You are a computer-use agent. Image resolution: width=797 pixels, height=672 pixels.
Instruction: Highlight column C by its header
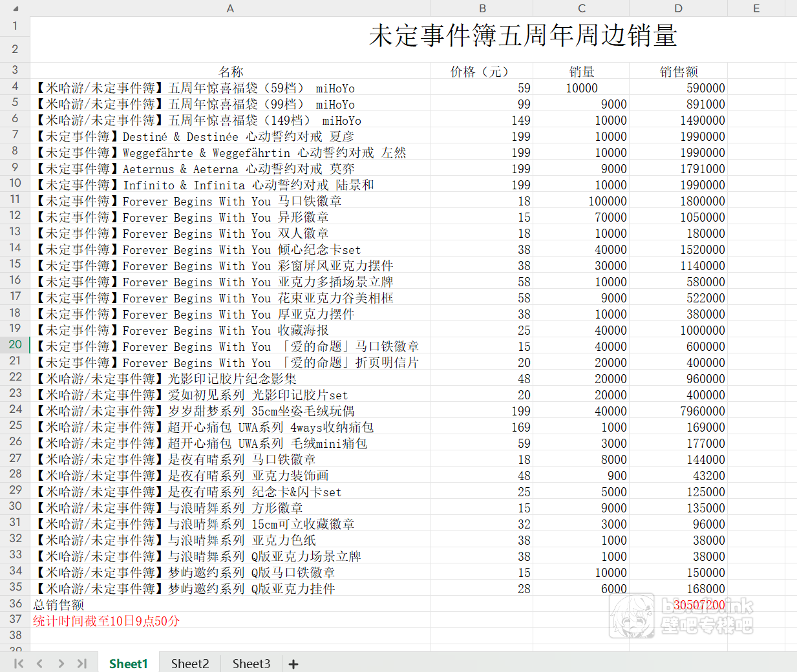[x=581, y=8]
